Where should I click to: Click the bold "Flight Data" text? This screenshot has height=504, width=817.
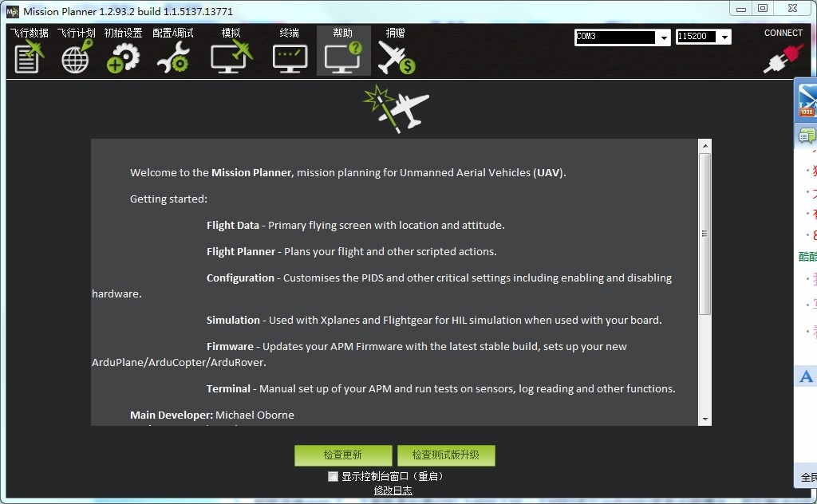tap(233, 226)
